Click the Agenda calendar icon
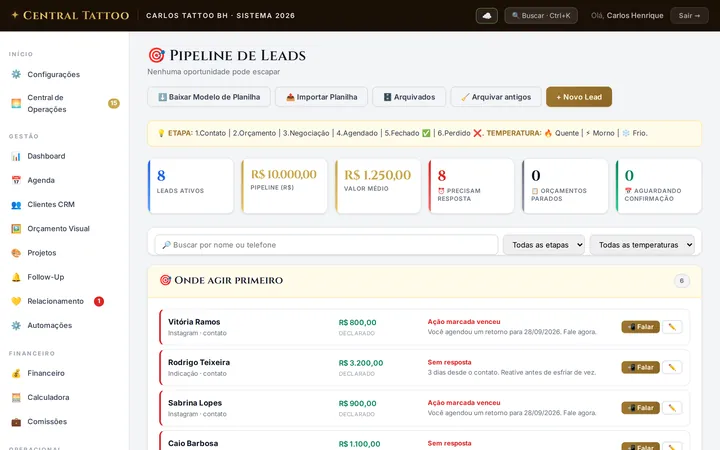The width and height of the screenshot is (720, 450). click(16, 180)
